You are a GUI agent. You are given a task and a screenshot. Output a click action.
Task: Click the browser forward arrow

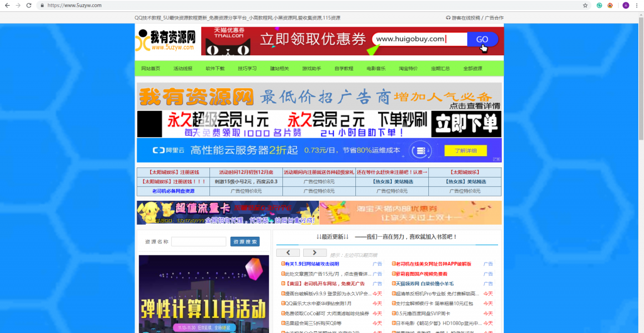pyautogui.click(x=18, y=5)
